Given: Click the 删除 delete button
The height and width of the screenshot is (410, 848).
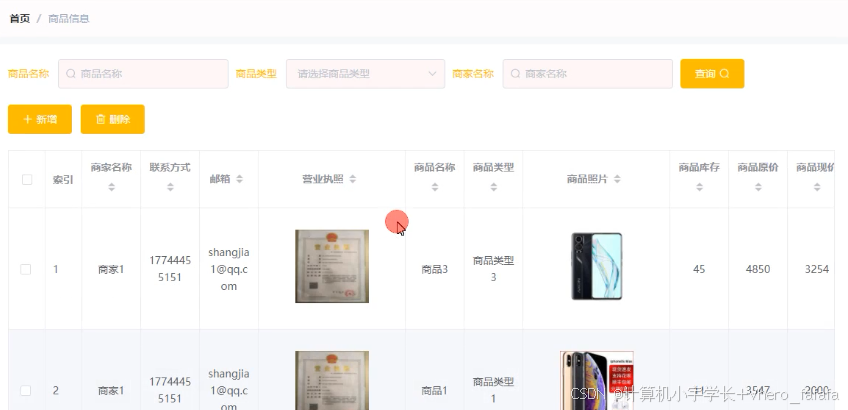Looking at the screenshot, I should click(112, 119).
